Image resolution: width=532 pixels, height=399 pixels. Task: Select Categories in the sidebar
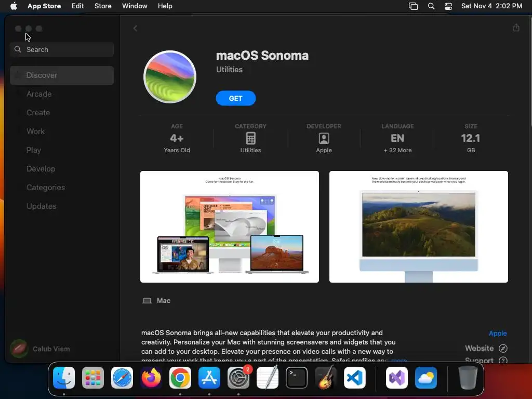coord(62,187)
